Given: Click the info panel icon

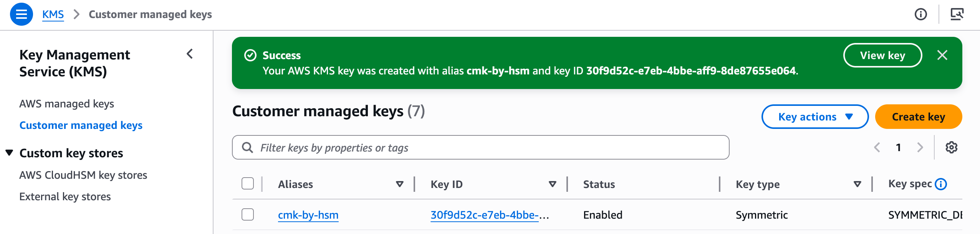Looking at the screenshot, I should coord(920,14).
